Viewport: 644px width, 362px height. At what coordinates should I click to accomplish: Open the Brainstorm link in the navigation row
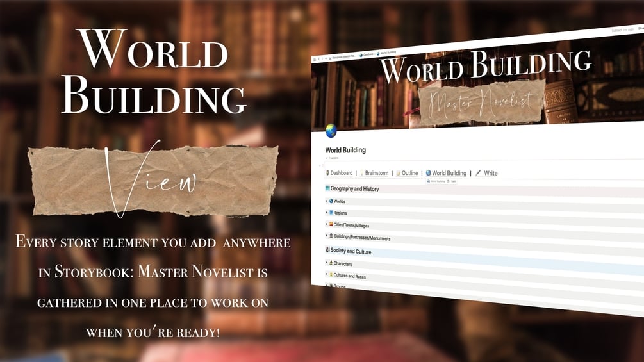coord(377,173)
